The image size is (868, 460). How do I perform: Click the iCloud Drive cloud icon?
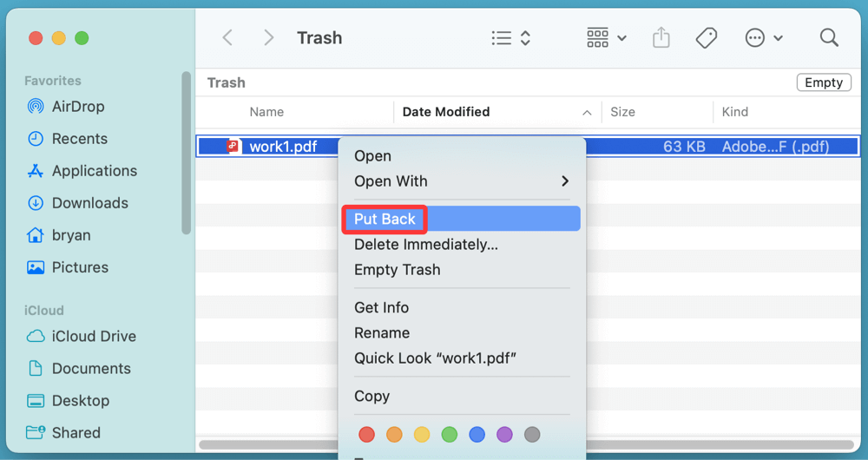point(36,336)
